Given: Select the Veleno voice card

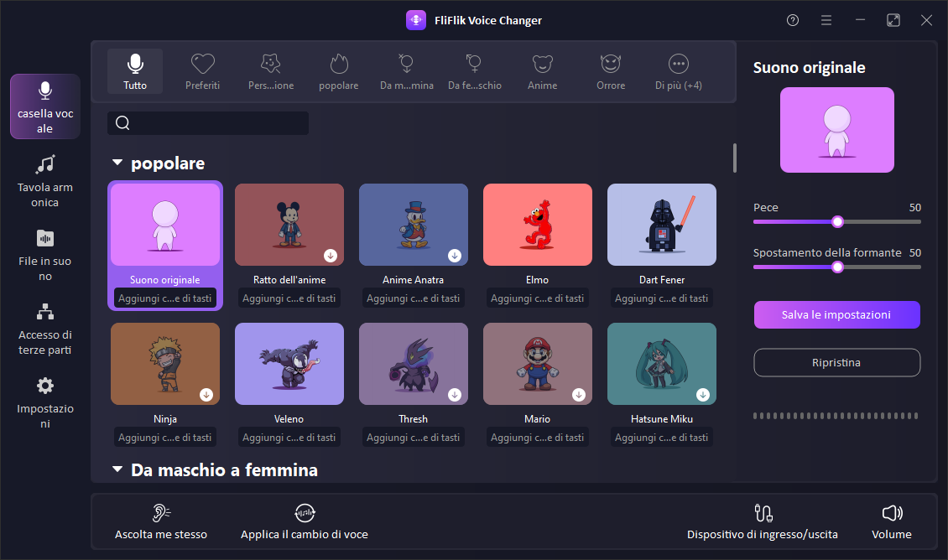Looking at the screenshot, I should click(x=289, y=364).
